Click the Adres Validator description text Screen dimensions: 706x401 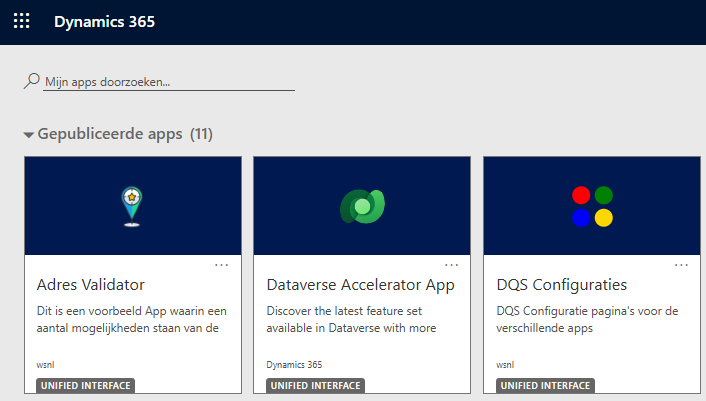132,319
